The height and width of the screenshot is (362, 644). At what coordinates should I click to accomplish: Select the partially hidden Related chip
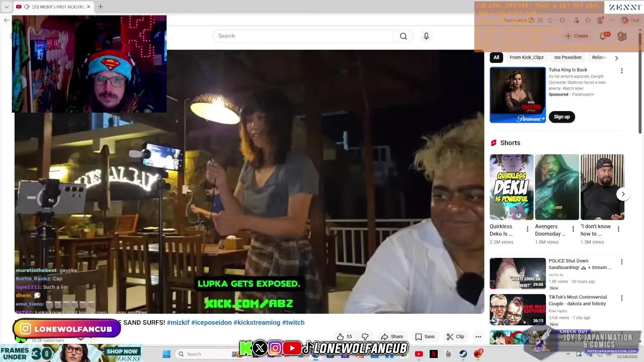point(599,57)
